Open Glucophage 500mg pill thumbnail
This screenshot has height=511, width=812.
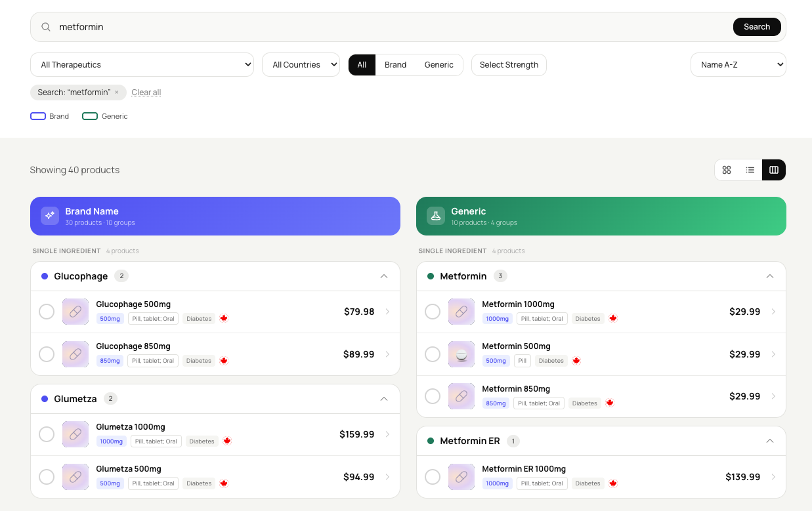pyautogui.click(x=75, y=312)
